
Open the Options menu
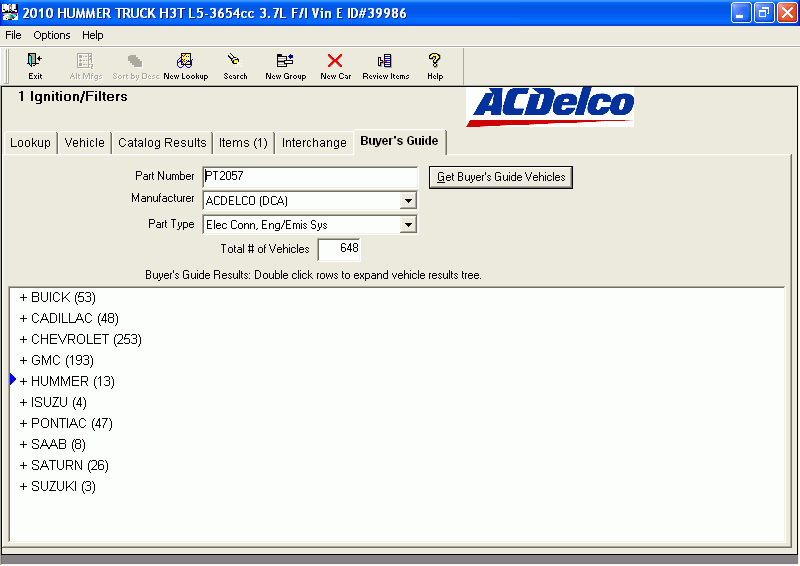(52, 35)
